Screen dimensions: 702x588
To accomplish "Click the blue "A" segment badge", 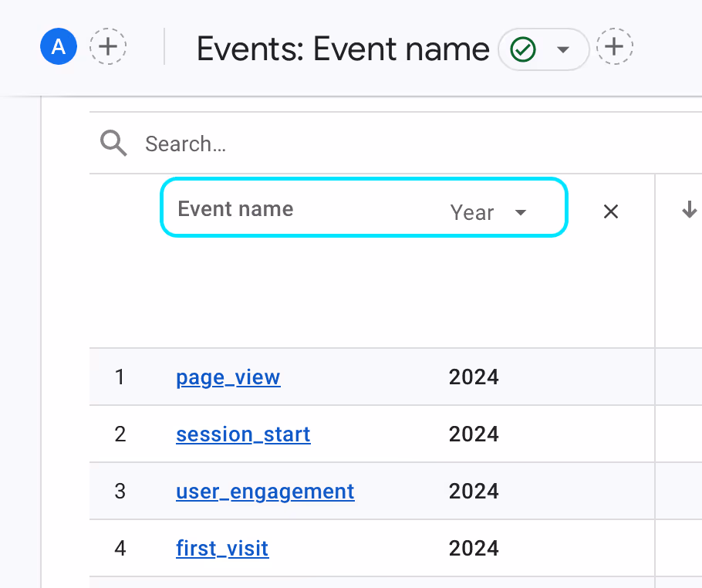I will (59, 48).
